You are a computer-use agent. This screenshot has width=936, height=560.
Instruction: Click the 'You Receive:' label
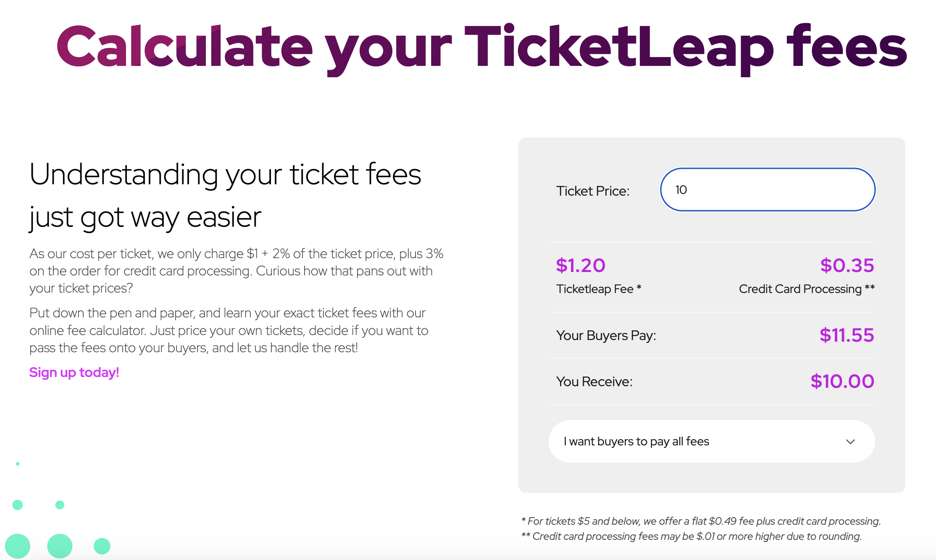pos(594,382)
